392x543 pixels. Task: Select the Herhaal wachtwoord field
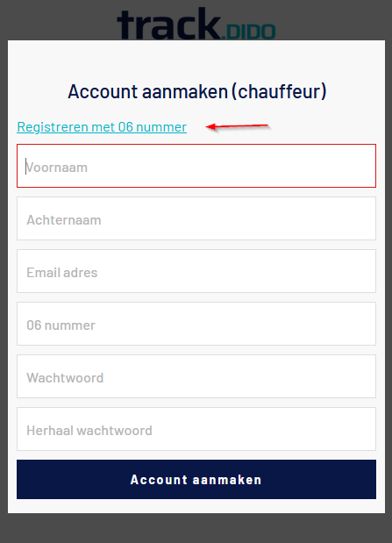tap(196, 429)
